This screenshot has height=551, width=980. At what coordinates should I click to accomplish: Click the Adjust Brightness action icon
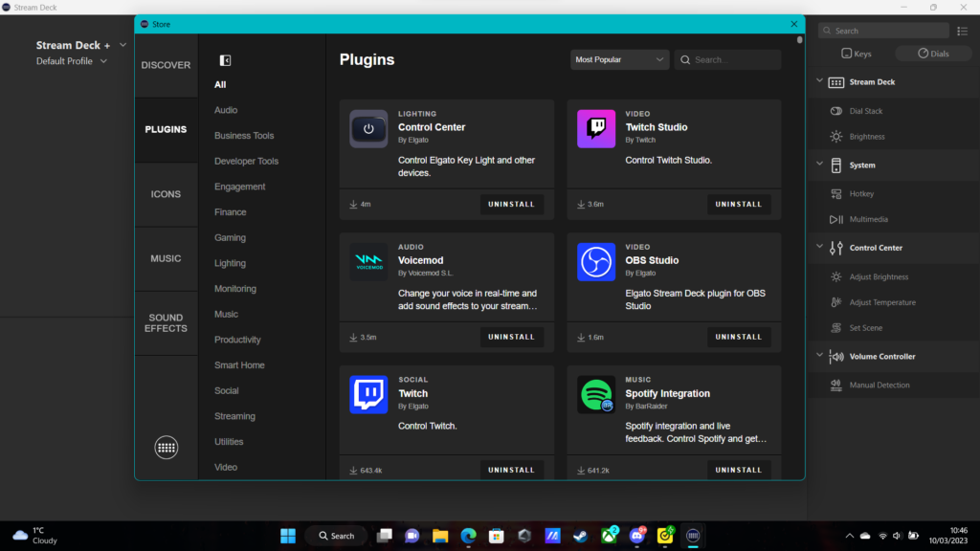pos(836,276)
